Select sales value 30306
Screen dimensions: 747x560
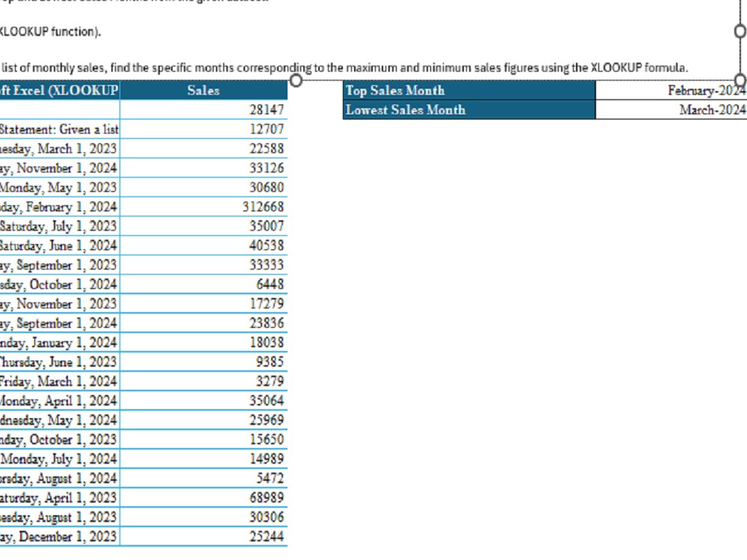(203, 517)
